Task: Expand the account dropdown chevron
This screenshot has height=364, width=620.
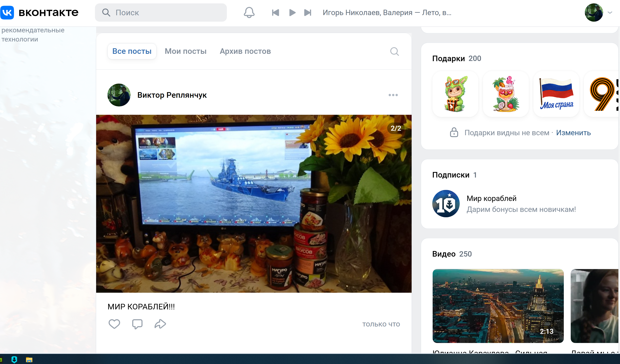Action: pos(610,13)
